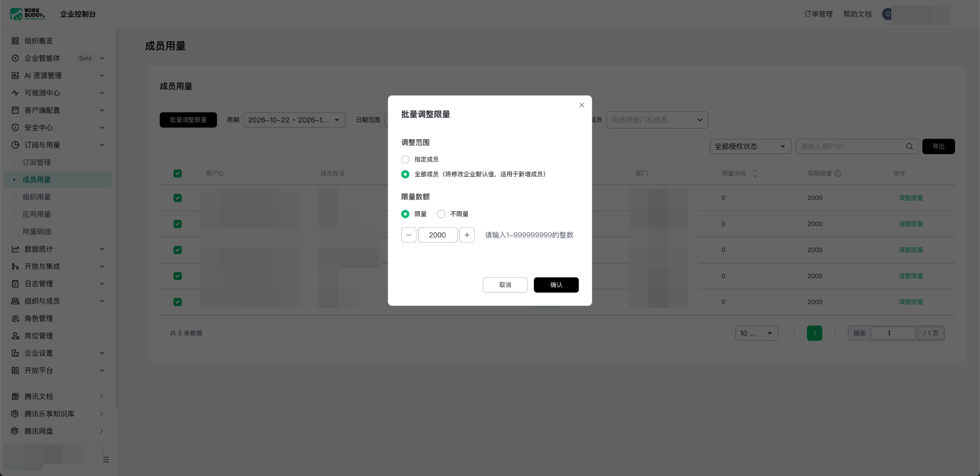The width and height of the screenshot is (980, 476).
Task: Click the 批量调整限量 black button
Action: click(x=188, y=120)
